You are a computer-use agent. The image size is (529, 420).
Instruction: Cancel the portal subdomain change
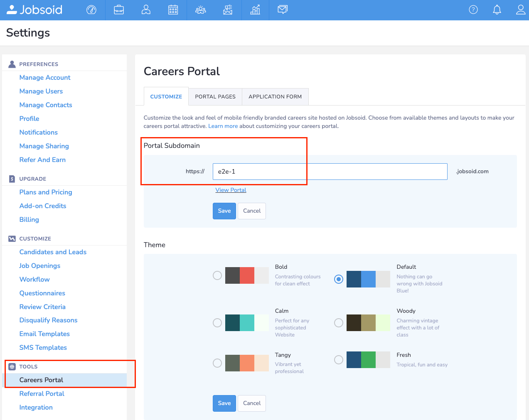point(252,211)
